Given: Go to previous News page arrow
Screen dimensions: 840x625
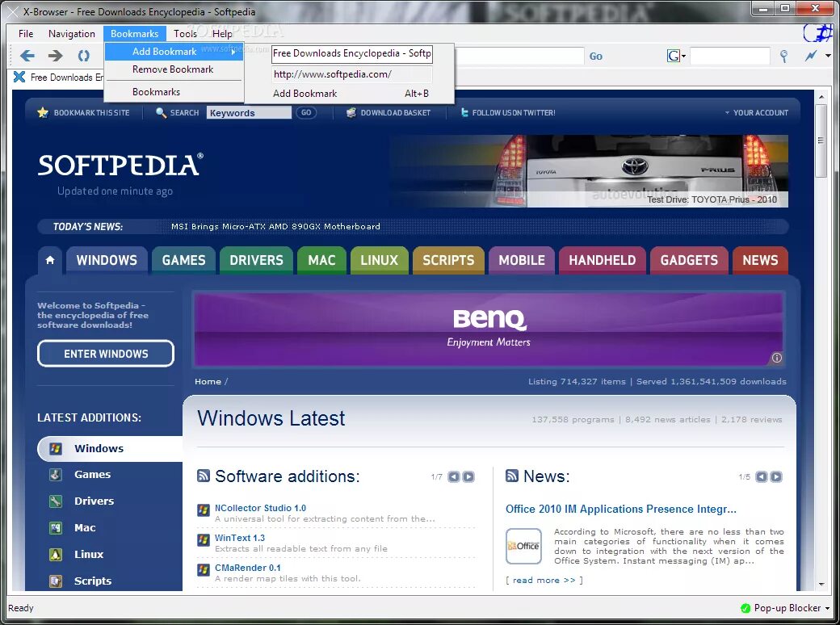Looking at the screenshot, I should tap(761, 476).
